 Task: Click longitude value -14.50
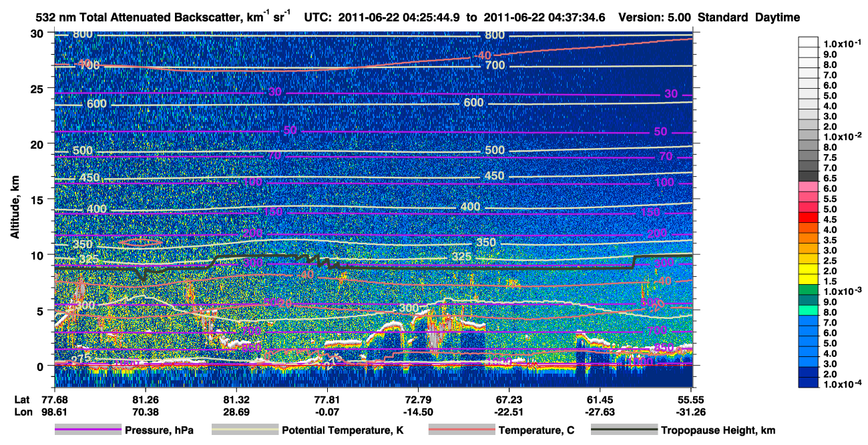coord(418,412)
